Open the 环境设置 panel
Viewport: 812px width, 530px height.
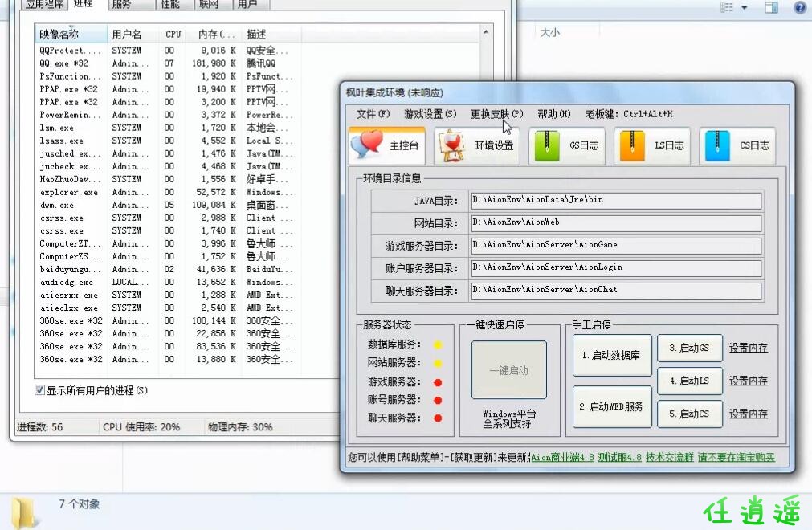pos(476,145)
